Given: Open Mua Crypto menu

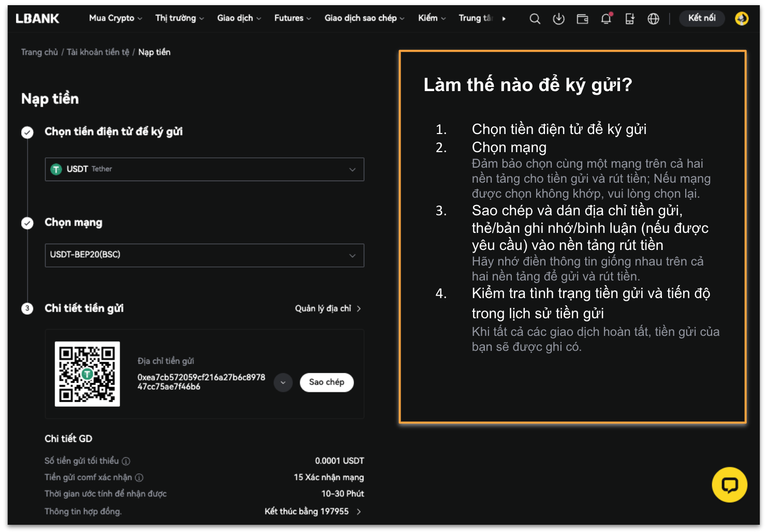Looking at the screenshot, I should tap(115, 18).
